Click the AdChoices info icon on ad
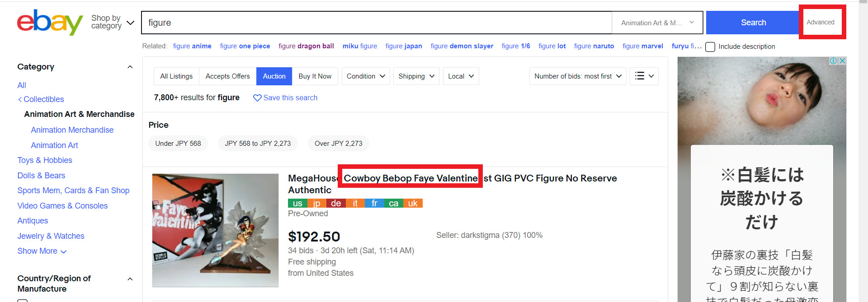 click(x=833, y=61)
